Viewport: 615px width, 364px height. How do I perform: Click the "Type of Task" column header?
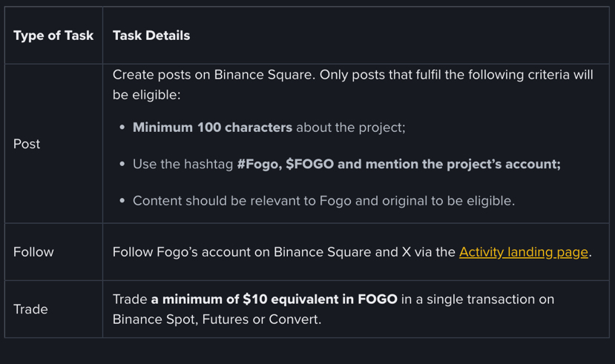[53, 36]
